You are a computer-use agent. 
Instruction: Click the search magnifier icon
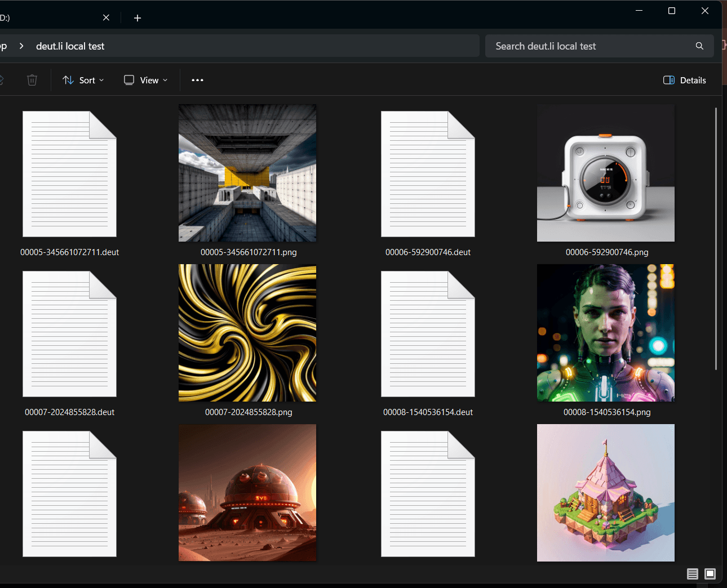point(699,46)
